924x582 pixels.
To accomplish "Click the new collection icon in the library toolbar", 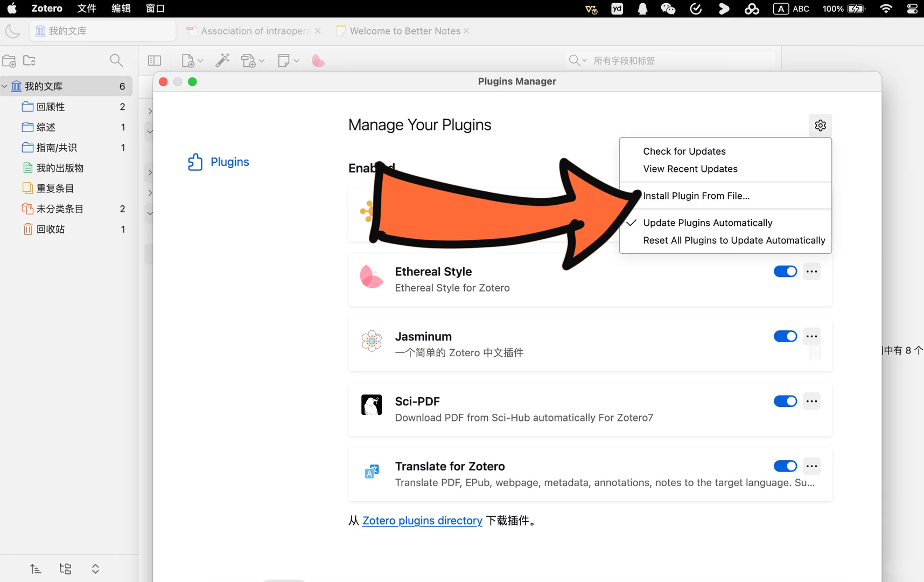I will (9, 61).
